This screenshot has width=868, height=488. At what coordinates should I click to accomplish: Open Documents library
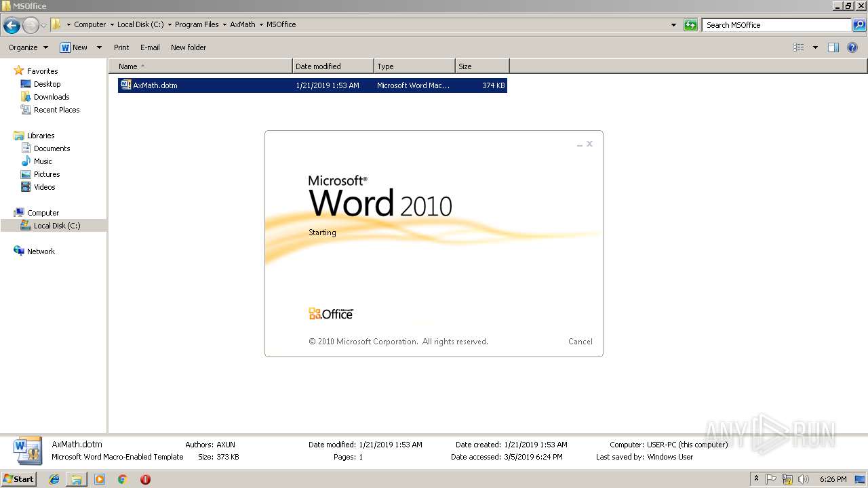click(52, 148)
